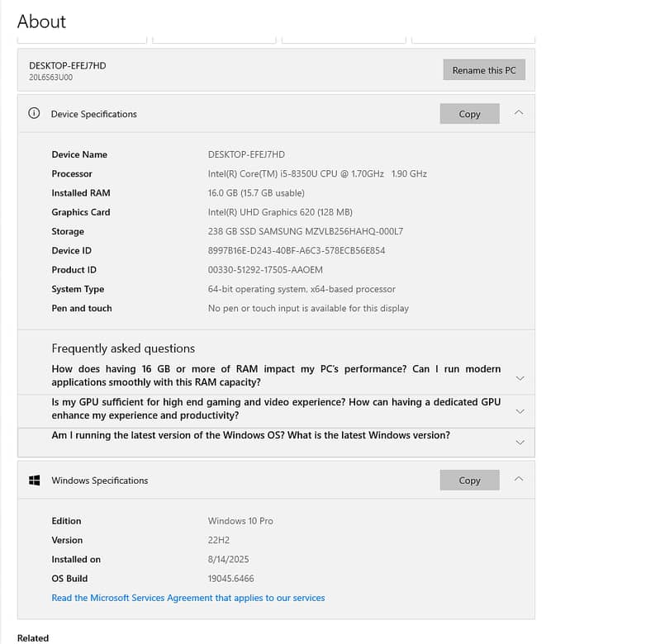Select the Device ID value text
Screen dimensions: 660x644
tap(297, 250)
